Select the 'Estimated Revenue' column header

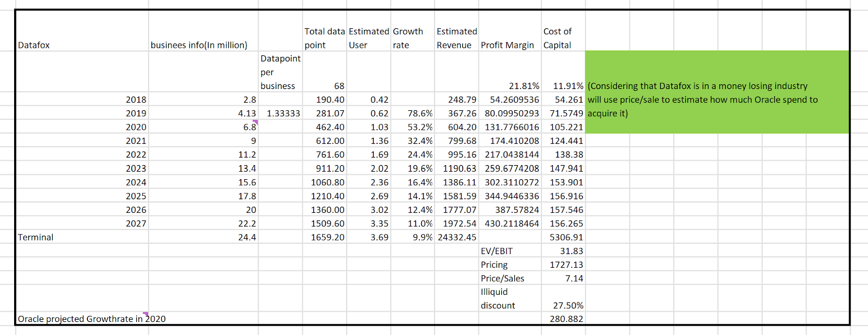pos(457,31)
